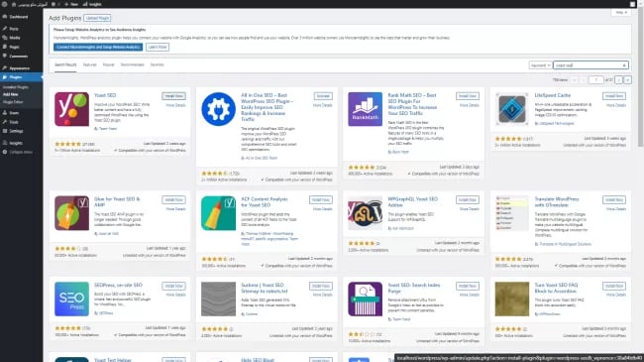Open the WordPress logo menu in admin bar

coord(5,4)
